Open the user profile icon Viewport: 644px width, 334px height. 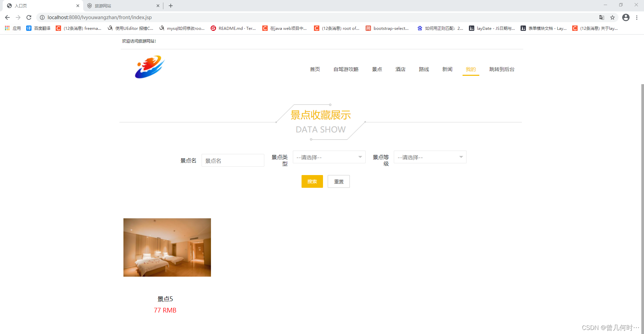point(626,17)
